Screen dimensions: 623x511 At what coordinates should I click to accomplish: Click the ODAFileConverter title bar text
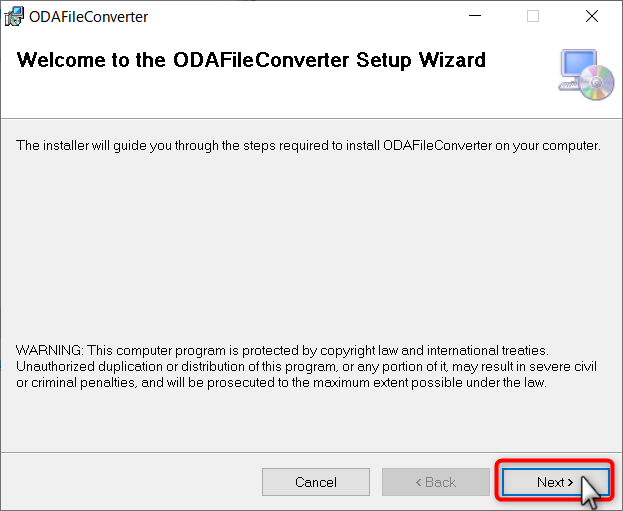coord(89,17)
